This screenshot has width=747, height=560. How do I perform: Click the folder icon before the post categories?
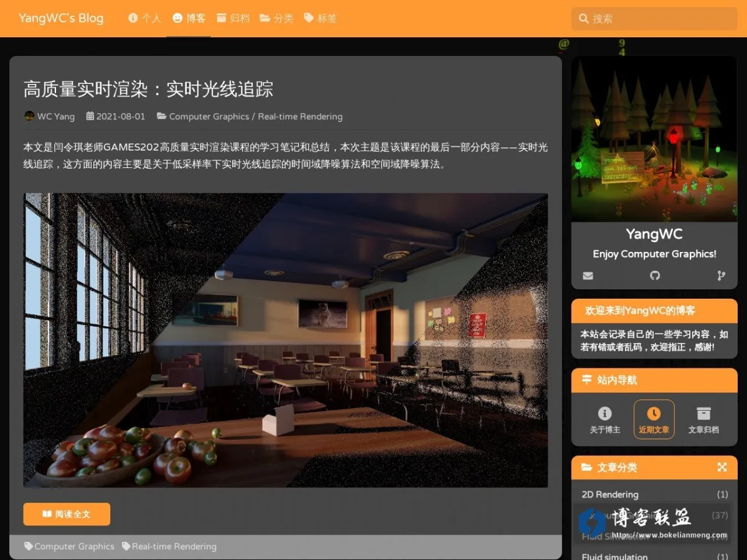[161, 116]
